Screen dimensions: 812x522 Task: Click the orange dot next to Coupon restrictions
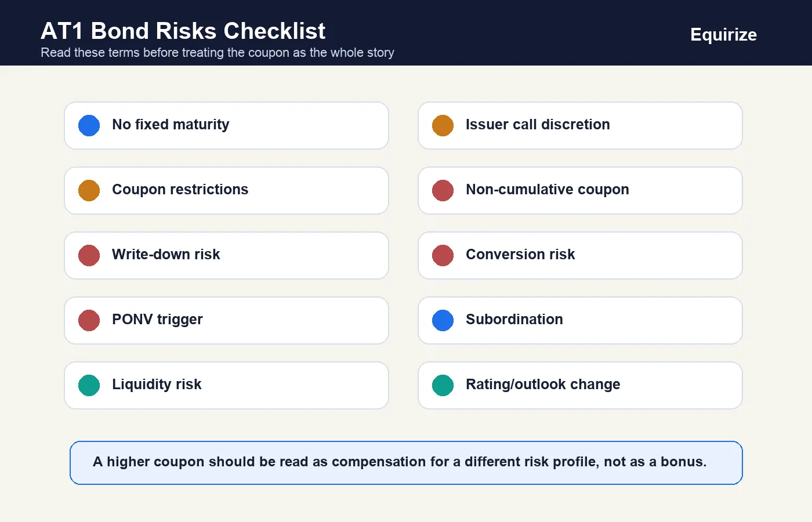[x=89, y=190]
